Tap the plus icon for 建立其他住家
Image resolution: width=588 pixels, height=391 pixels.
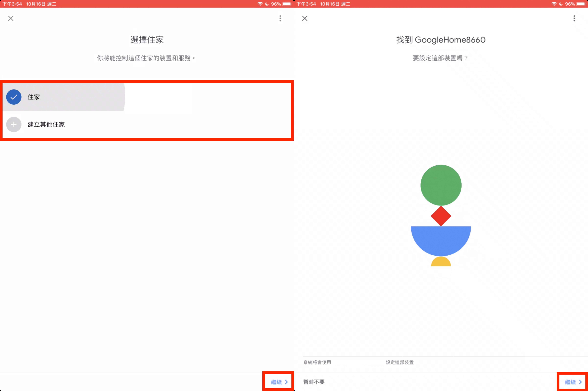coord(14,124)
